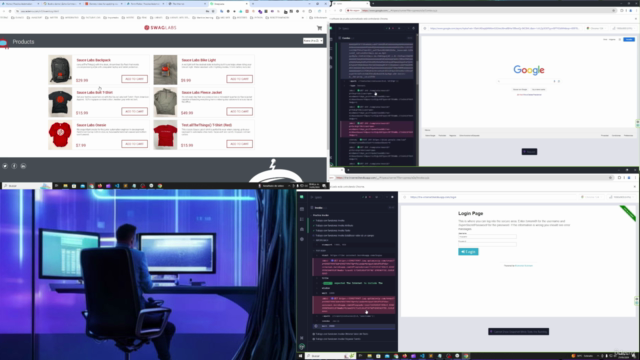This screenshot has height=360, width=640.
Task: Click the the-internet login URL in Cypress
Action: (x=433, y=197)
